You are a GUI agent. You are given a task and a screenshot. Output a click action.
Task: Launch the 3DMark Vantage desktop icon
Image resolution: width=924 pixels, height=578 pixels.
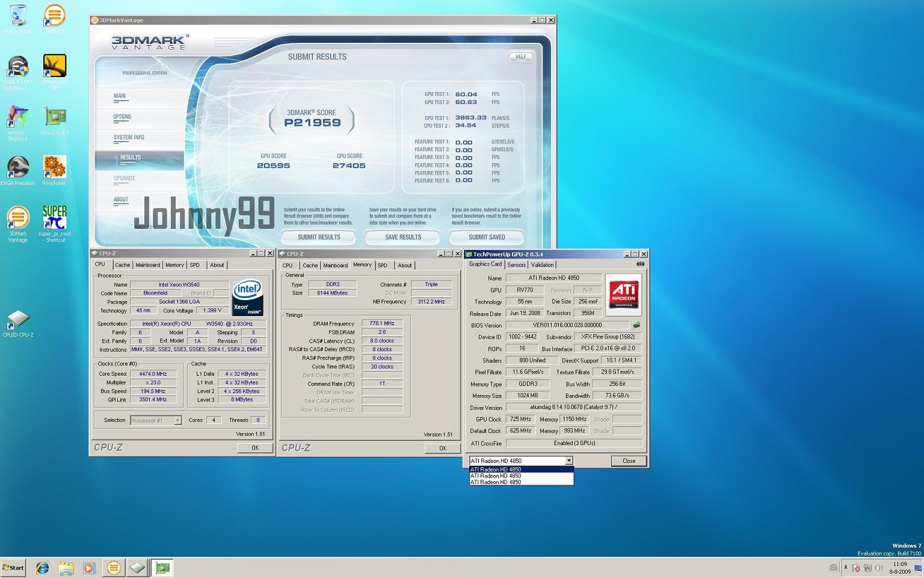click(17, 225)
